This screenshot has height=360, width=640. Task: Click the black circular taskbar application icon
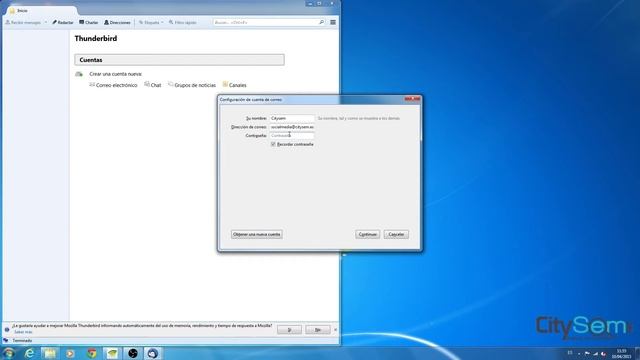click(x=133, y=353)
